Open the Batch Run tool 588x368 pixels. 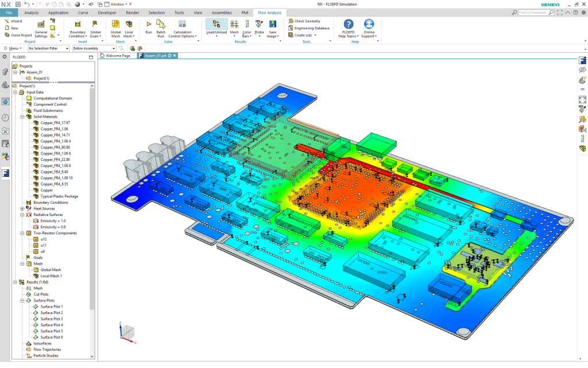click(161, 29)
